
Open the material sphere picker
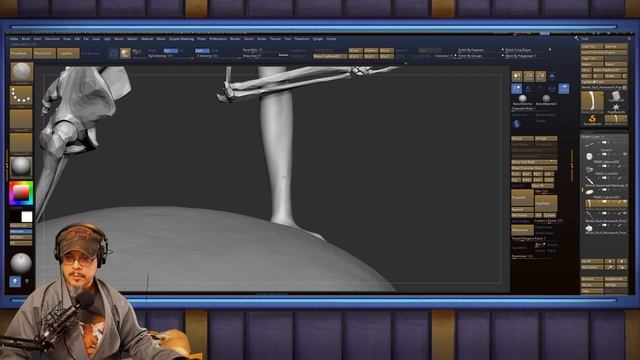pyautogui.click(x=21, y=167)
